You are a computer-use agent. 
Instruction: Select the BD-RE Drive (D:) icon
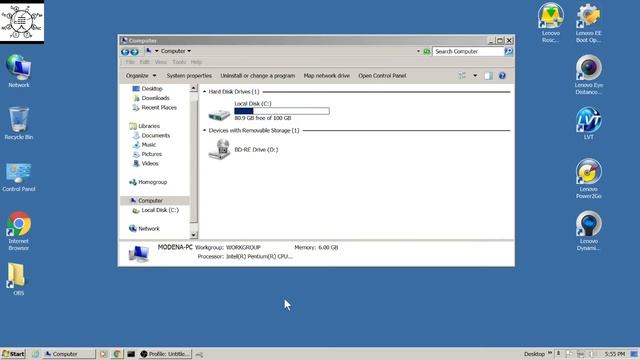(219, 149)
